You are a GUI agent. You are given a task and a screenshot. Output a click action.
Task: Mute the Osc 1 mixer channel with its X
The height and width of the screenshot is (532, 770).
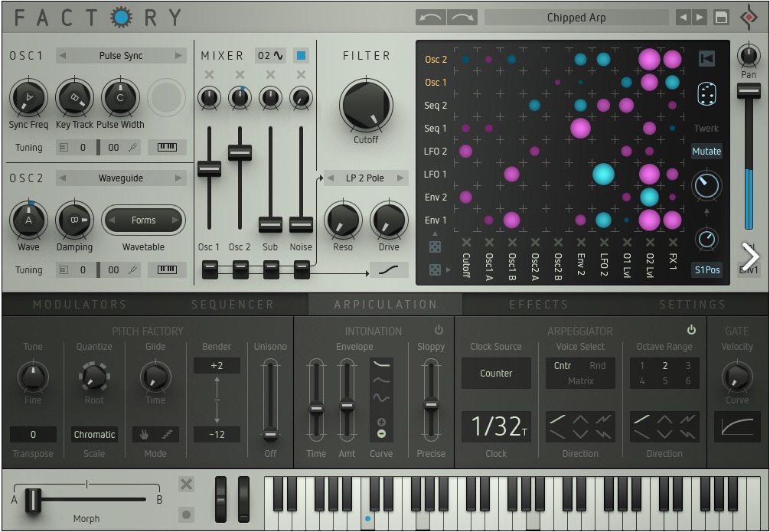pos(210,75)
